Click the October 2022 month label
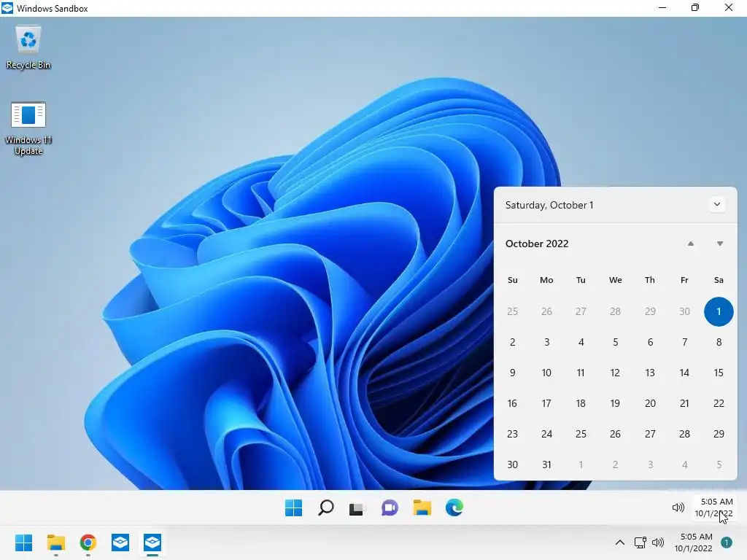The image size is (747, 560). point(537,244)
